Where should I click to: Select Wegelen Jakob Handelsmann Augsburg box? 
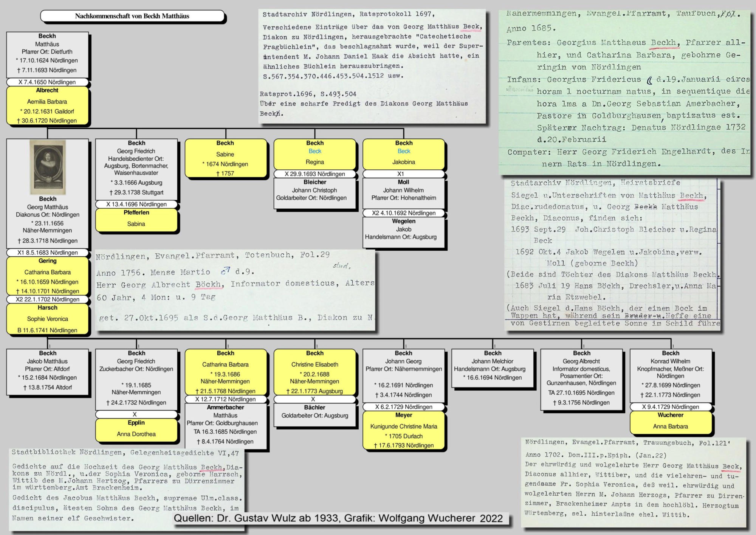click(x=404, y=232)
